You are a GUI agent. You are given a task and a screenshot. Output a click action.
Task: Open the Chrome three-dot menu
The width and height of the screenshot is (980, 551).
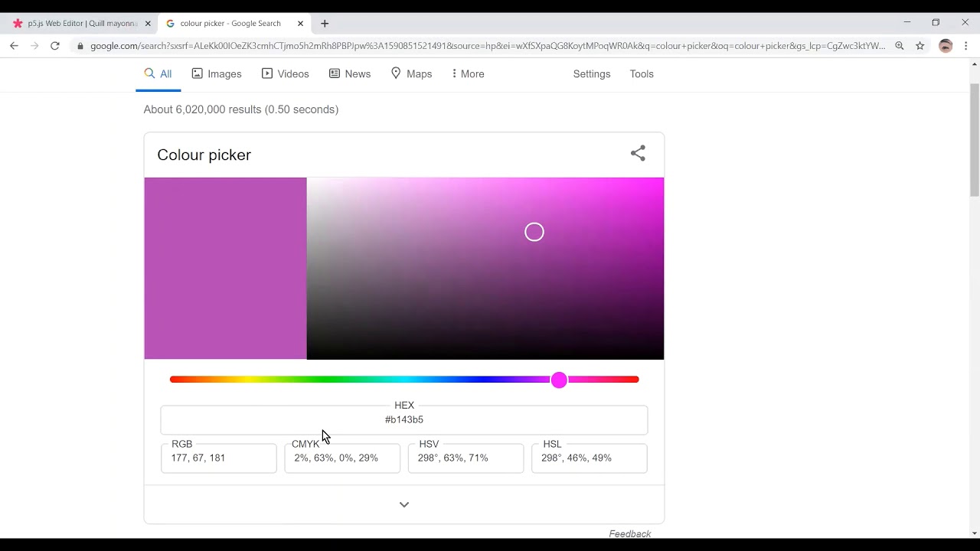(x=966, y=46)
